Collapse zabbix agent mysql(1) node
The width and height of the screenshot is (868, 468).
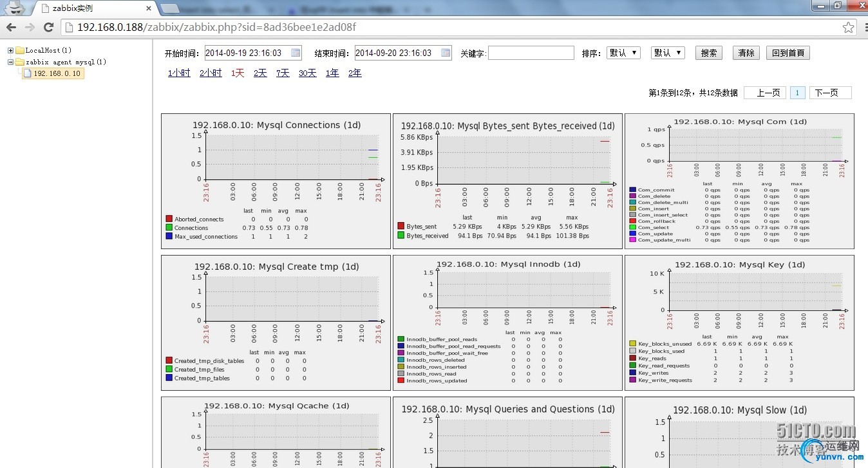pyautogui.click(x=10, y=62)
